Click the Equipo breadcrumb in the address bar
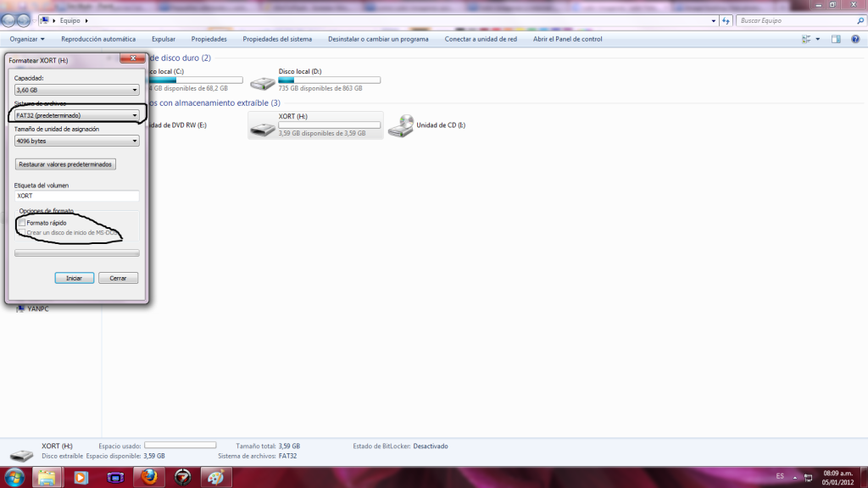This screenshot has height=488, width=868. point(70,20)
